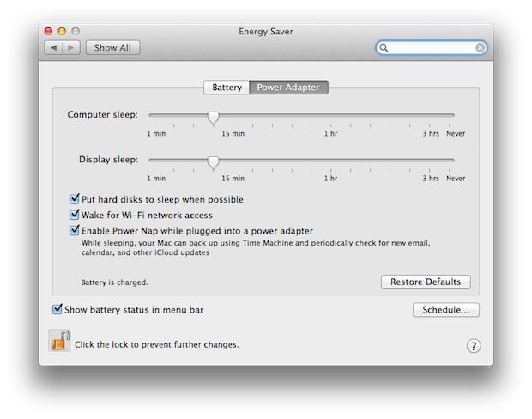This screenshot has height=419, width=532.
Task: Click the Energy Saver window title
Action: [x=266, y=32]
